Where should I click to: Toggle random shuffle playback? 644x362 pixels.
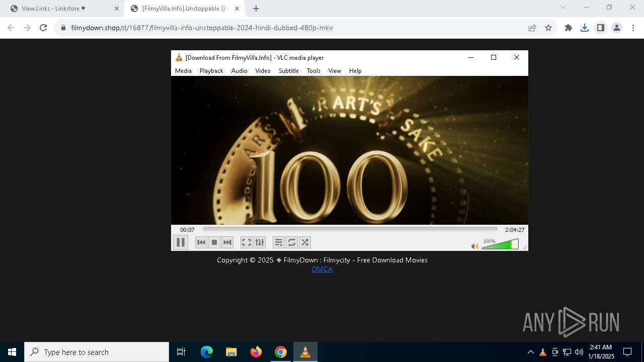point(305,242)
